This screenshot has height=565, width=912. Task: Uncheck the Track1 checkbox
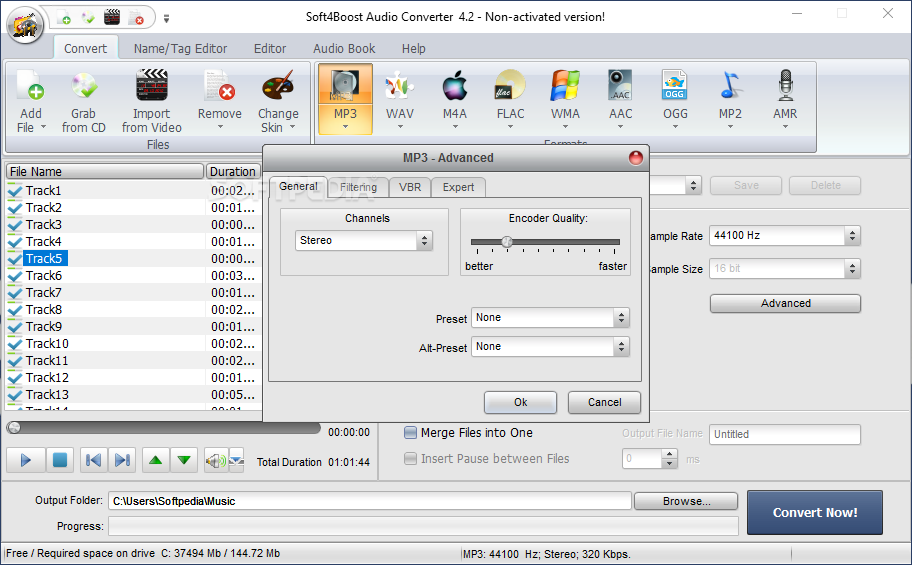coord(15,190)
